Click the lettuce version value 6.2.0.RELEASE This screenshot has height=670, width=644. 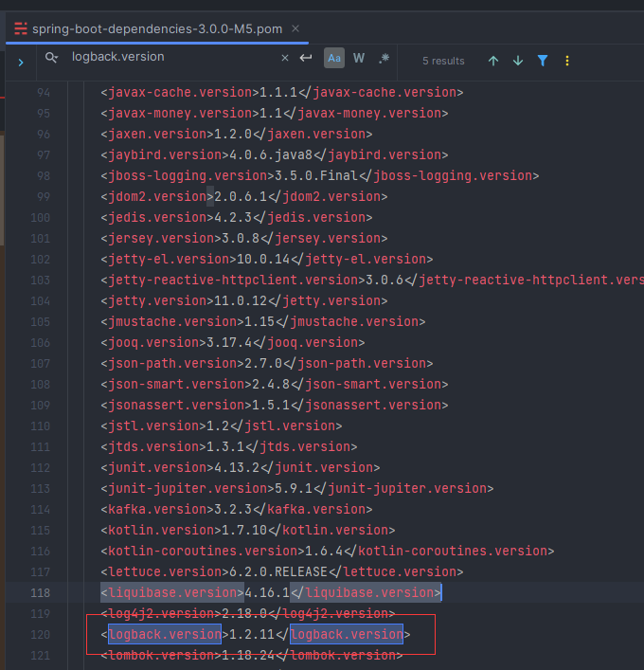(x=278, y=571)
